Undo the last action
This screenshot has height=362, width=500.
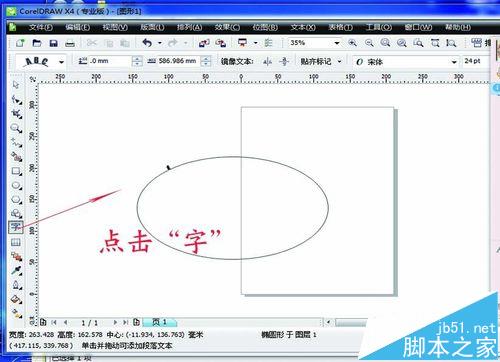[x=147, y=43]
